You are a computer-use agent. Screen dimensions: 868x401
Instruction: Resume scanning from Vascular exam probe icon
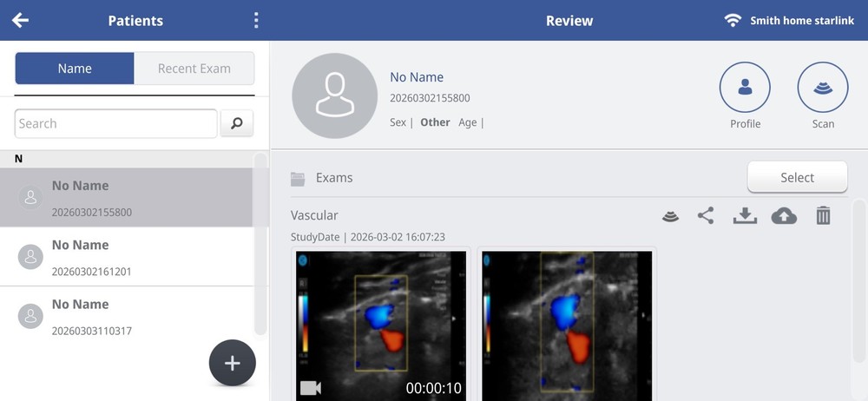(670, 215)
